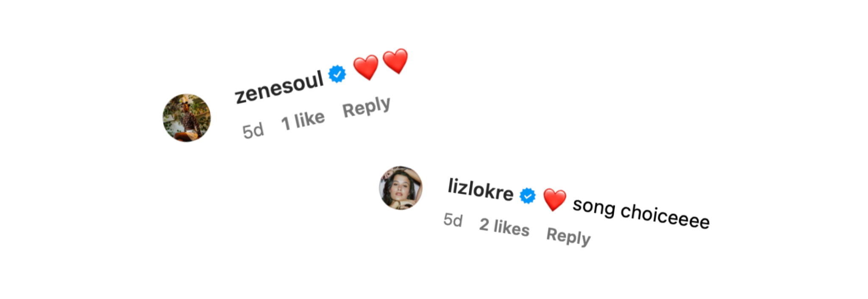
Task: Reply to lizlokre's comment
Action: point(568,236)
